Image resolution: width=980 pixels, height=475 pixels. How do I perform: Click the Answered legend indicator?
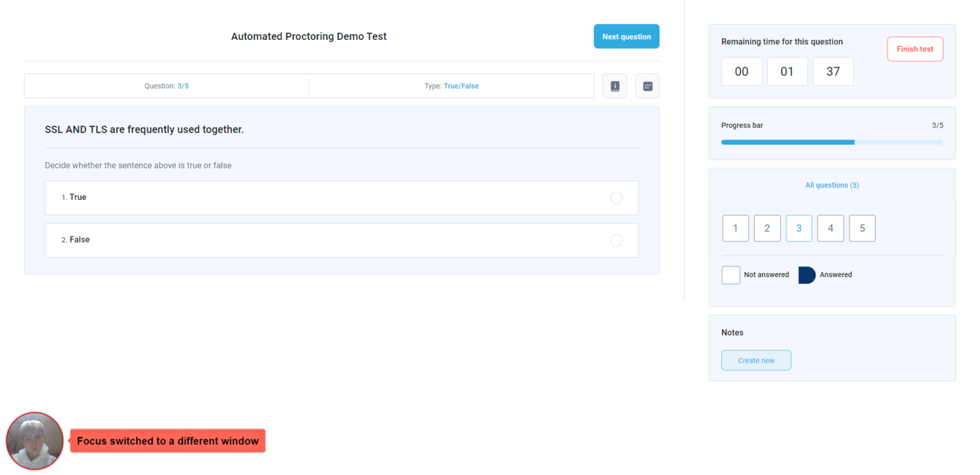(807, 275)
